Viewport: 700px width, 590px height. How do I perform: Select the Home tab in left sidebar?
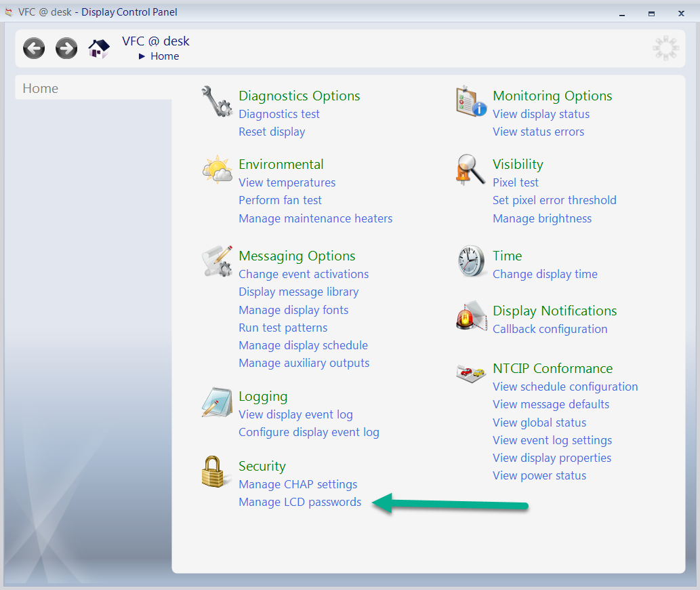(41, 88)
